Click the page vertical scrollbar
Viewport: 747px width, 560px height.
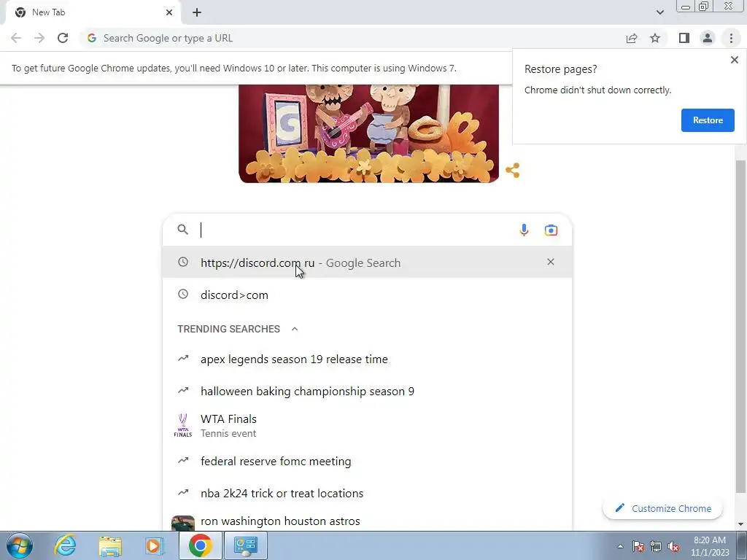[741, 327]
